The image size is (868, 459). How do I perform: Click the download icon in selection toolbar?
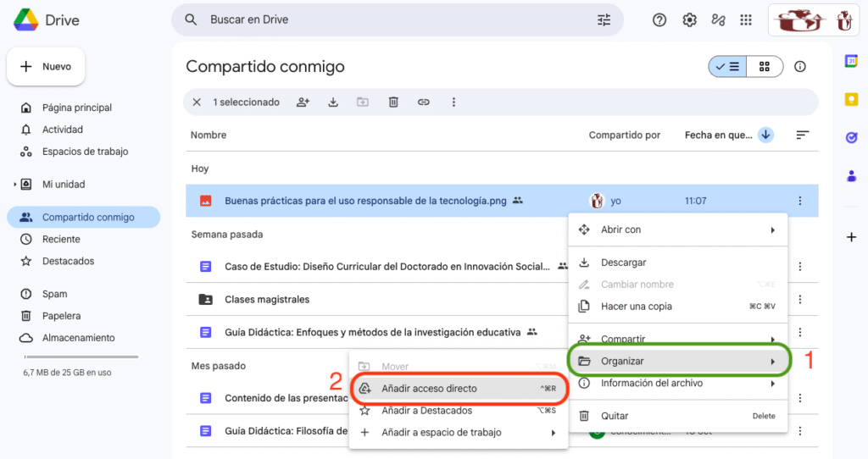click(x=333, y=102)
